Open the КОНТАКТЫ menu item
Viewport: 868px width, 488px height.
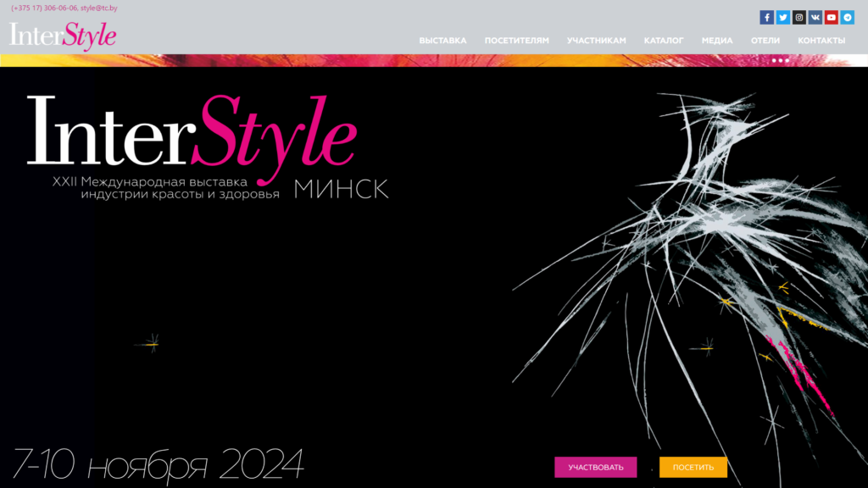[821, 41]
